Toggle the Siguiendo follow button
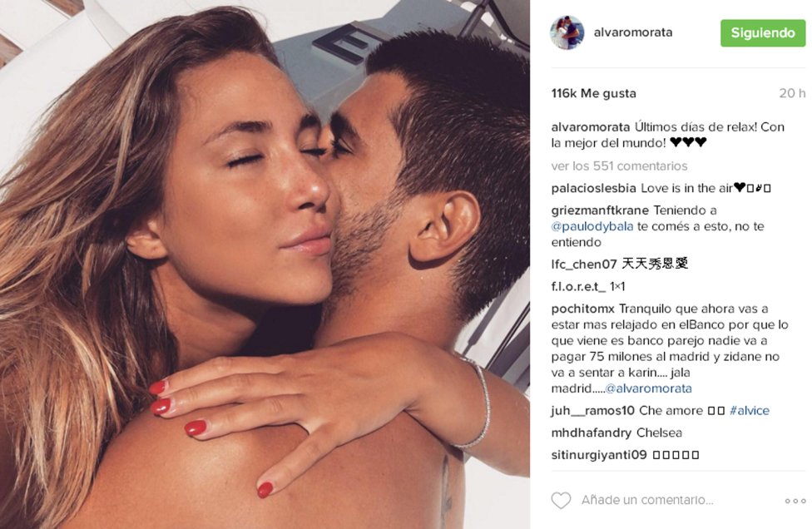Image resolution: width=812 pixels, height=529 pixels. [x=763, y=33]
